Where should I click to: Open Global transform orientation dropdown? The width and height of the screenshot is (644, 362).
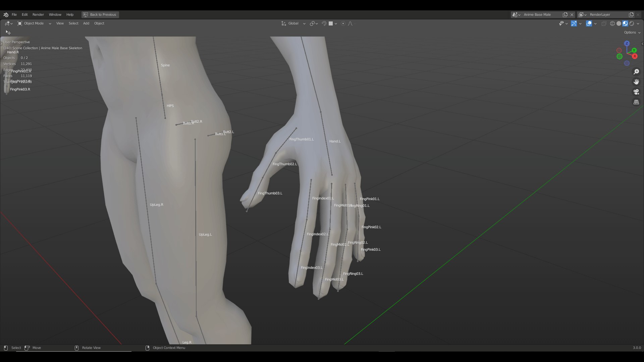click(293, 23)
